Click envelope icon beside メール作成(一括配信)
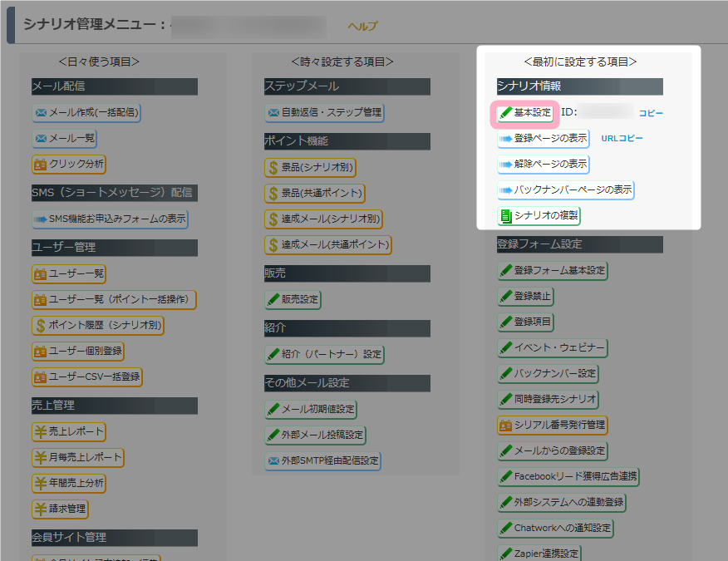The width and height of the screenshot is (728, 561). click(40, 113)
